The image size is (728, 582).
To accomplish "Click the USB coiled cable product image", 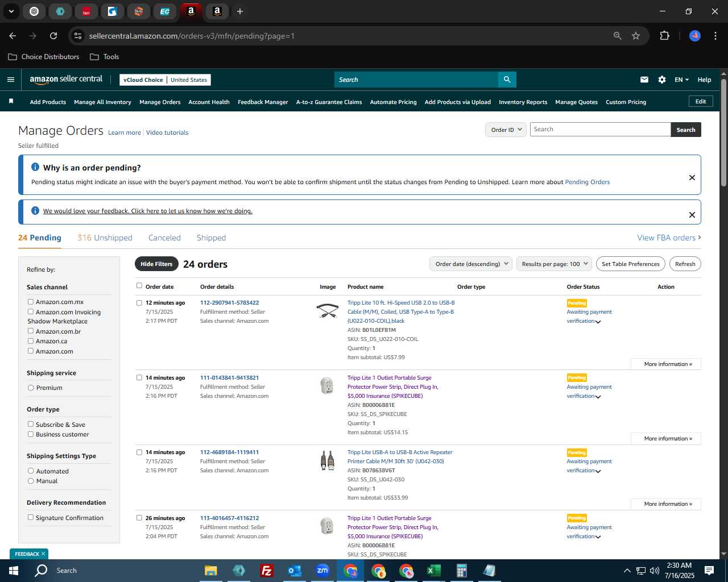I will (328, 311).
